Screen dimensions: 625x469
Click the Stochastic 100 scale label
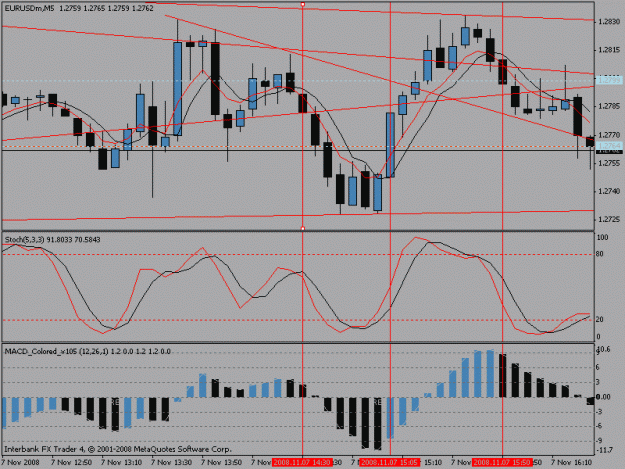click(x=602, y=237)
